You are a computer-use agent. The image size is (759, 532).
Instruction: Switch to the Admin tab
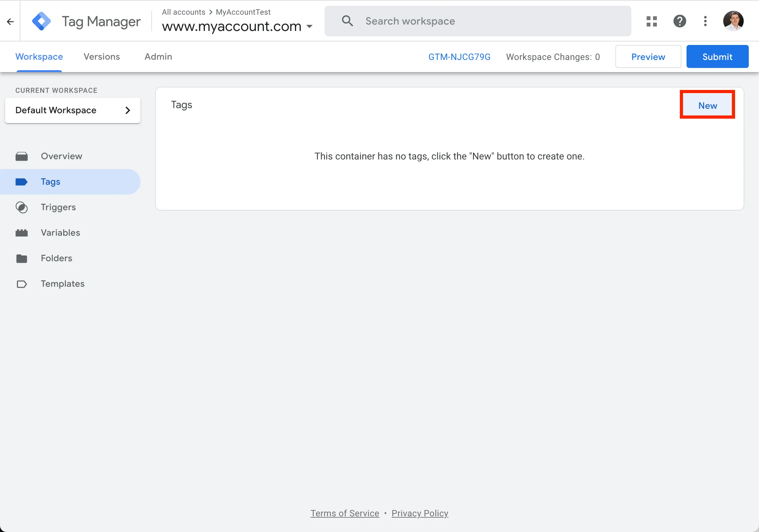(x=158, y=57)
